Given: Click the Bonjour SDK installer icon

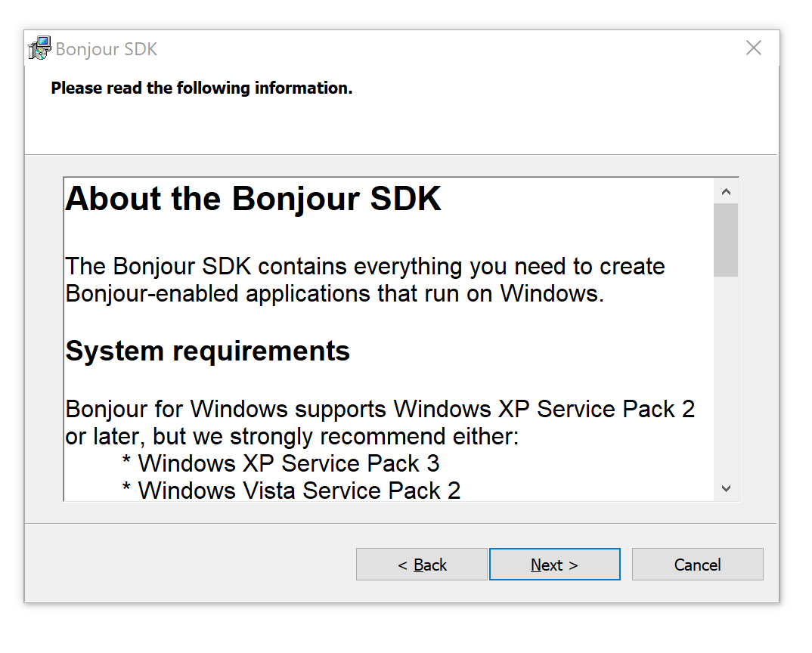Looking at the screenshot, I should pyautogui.click(x=39, y=49).
